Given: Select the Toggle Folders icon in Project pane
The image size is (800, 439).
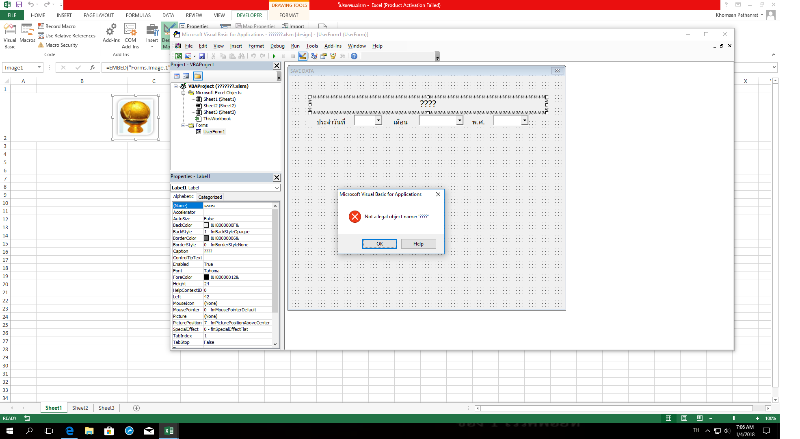Looking at the screenshot, I should click(x=198, y=75).
